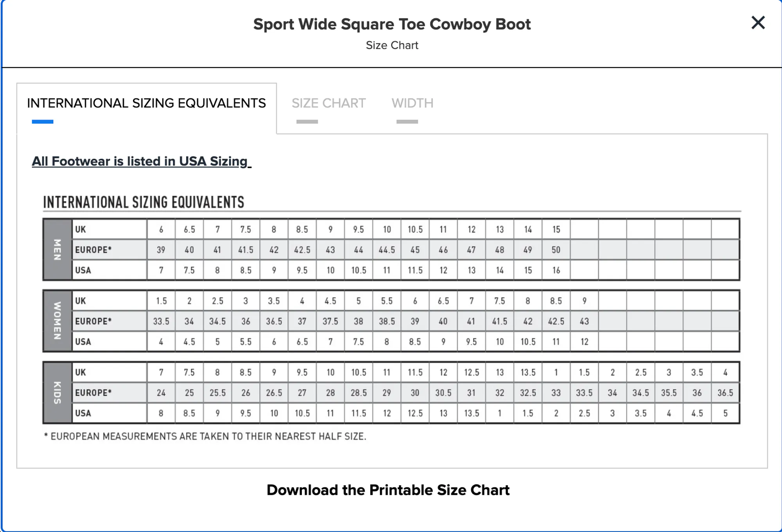782x532 pixels.
Task: Click the WOMEN section label in table
Action: click(57, 321)
